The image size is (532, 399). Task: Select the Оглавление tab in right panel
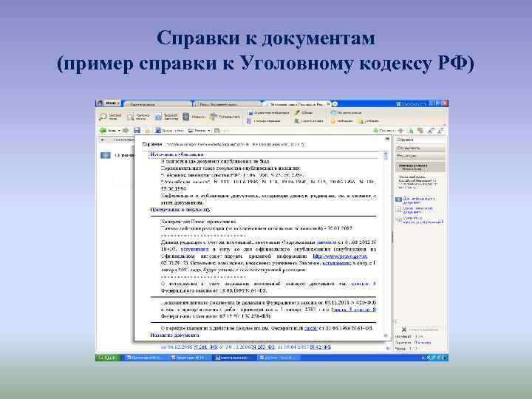click(420, 148)
